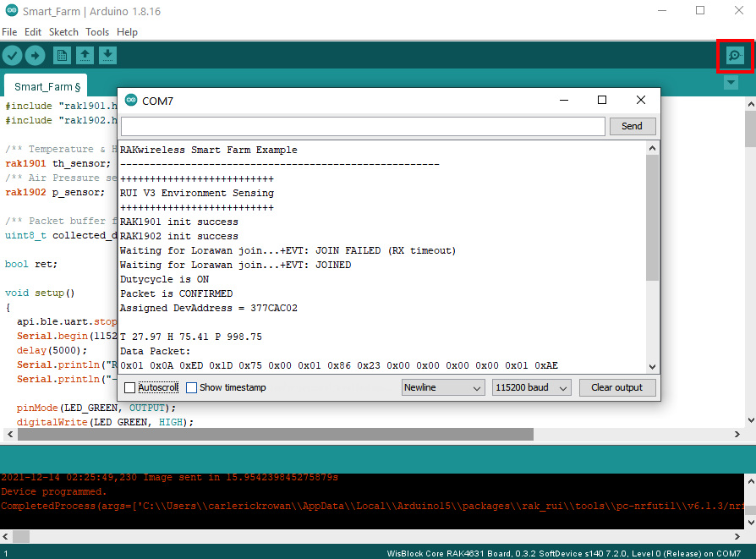Image resolution: width=756 pixels, height=559 pixels.
Task: Open the Edit menu
Action: (x=33, y=32)
